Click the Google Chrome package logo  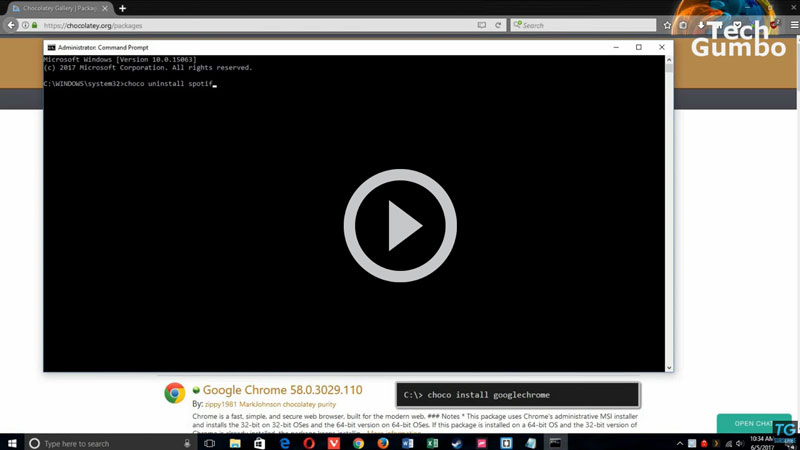(174, 393)
